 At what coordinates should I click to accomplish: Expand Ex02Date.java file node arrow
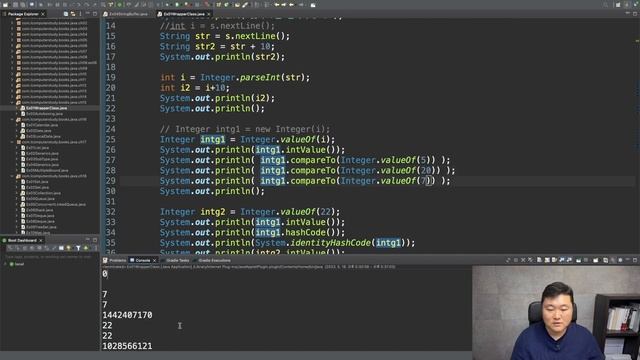[18, 131]
